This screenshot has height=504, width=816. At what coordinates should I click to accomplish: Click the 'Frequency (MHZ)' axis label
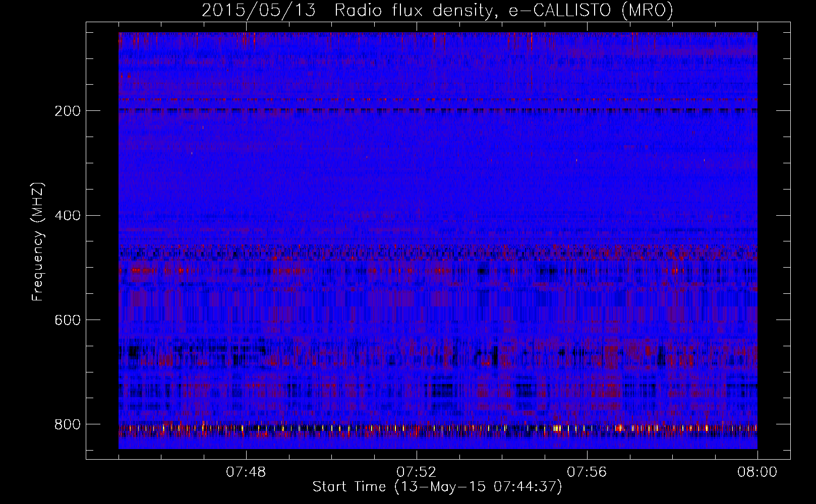(x=37, y=242)
